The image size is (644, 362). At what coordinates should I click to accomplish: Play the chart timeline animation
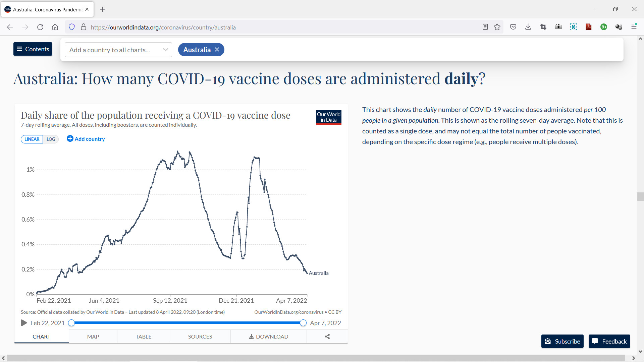coord(24,323)
